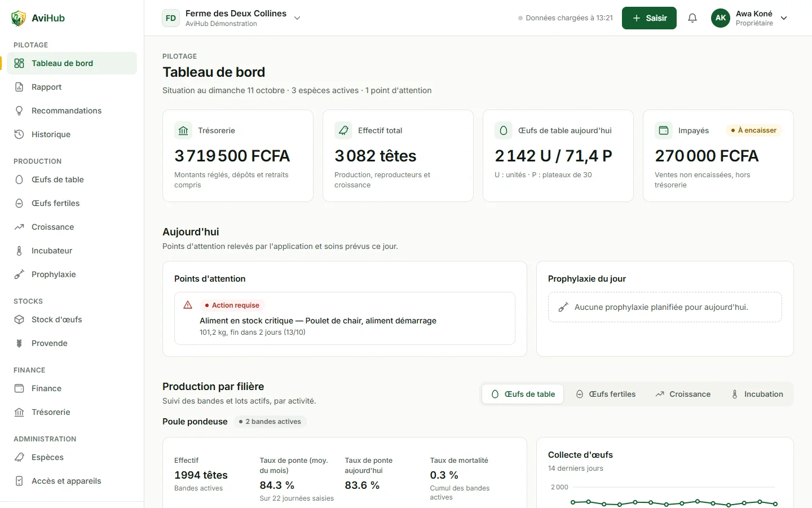Click the 0.3 % mortality rate value

click(x=444, y=475)
